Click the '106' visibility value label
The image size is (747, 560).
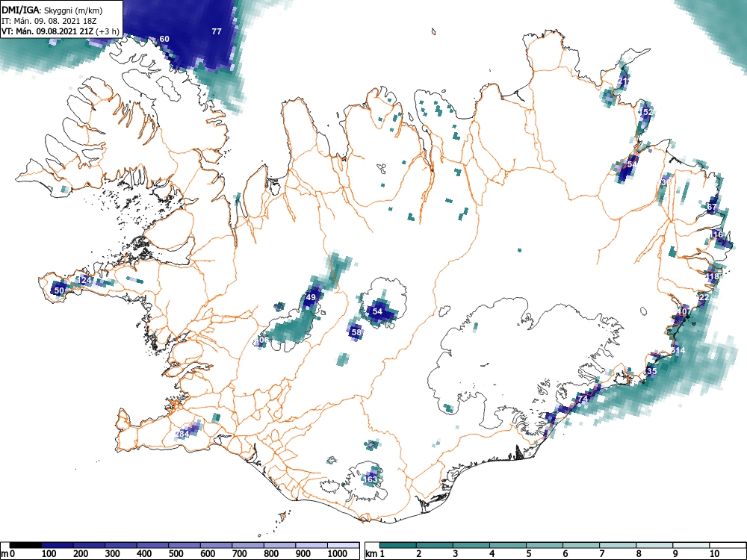pyautogui.click(x=262, y=340)
